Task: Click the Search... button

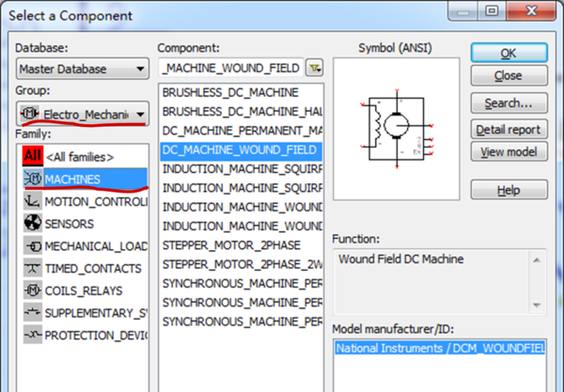Action: pos(509,102)
